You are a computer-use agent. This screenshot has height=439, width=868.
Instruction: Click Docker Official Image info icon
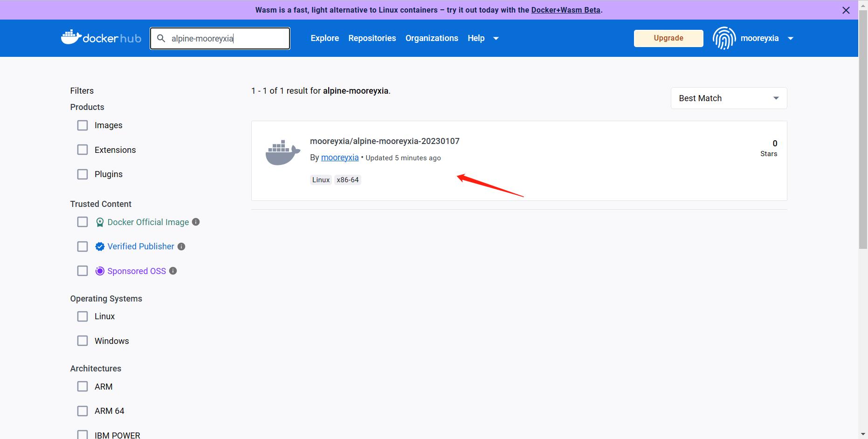tap(196, 222)
